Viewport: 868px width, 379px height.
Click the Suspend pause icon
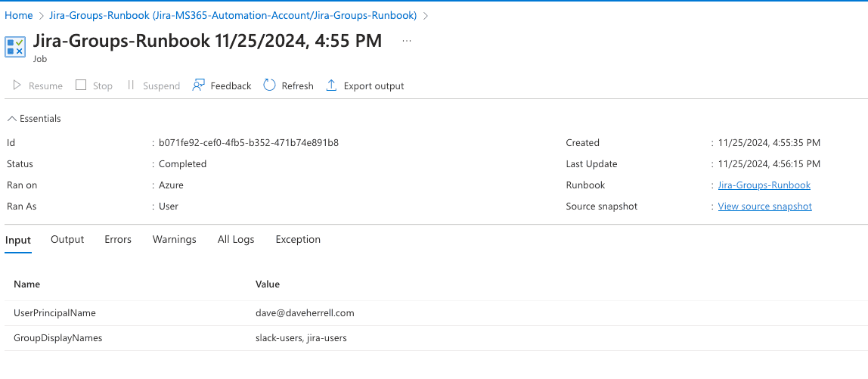[131, 85]
